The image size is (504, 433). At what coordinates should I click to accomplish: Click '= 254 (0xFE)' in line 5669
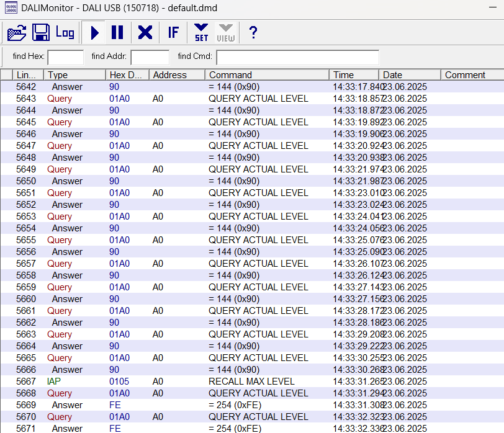tap(235, 405)
